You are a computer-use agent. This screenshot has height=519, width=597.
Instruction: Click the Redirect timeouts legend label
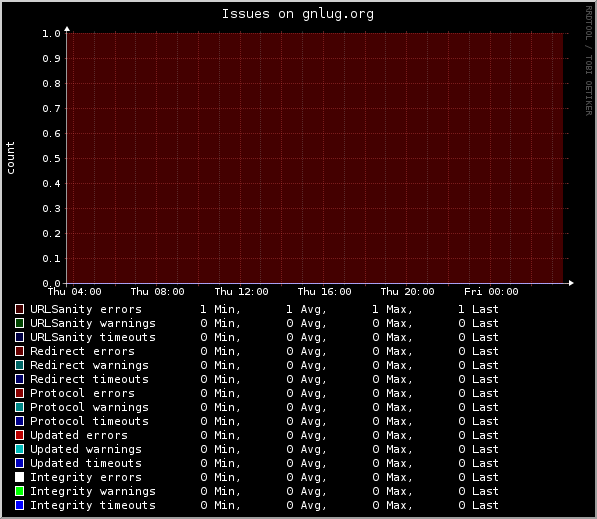click(89, 379)
